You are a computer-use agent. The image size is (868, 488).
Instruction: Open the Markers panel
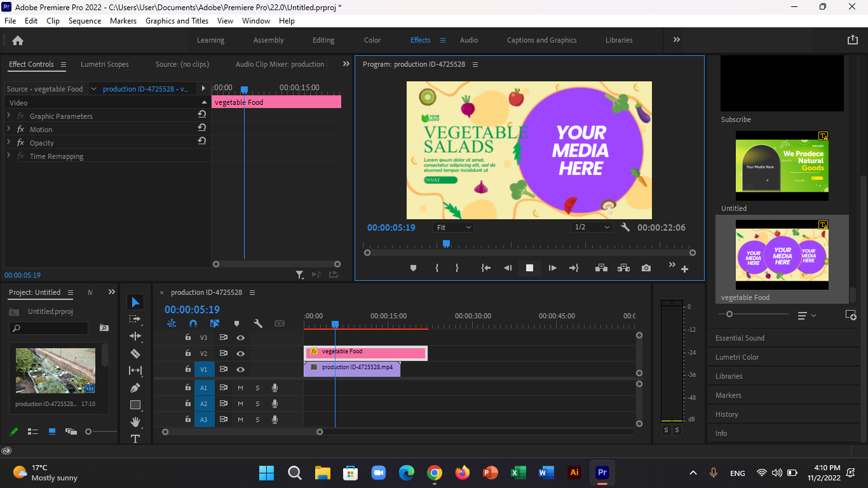(x=728, y=395)
